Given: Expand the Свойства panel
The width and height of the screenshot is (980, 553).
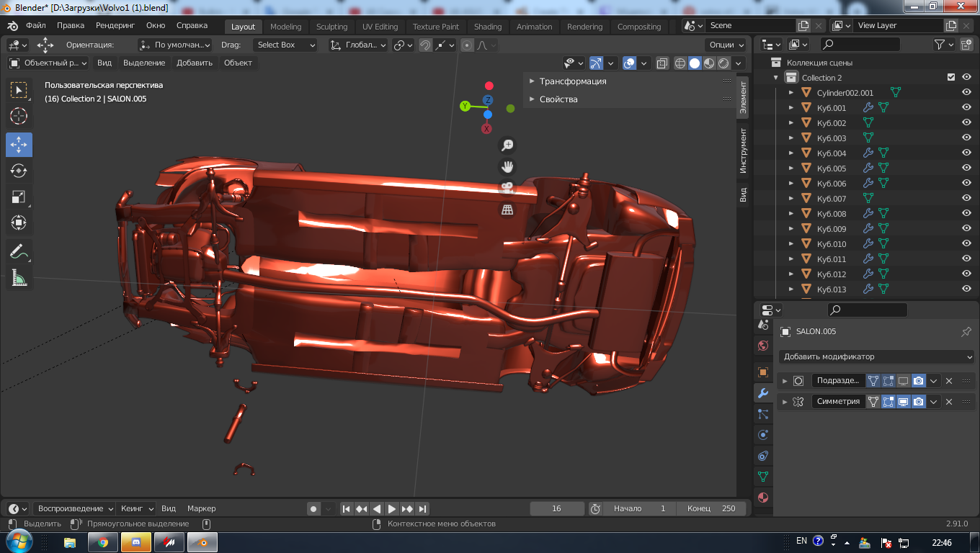Looking at the screenshot, I should [558, 99].
